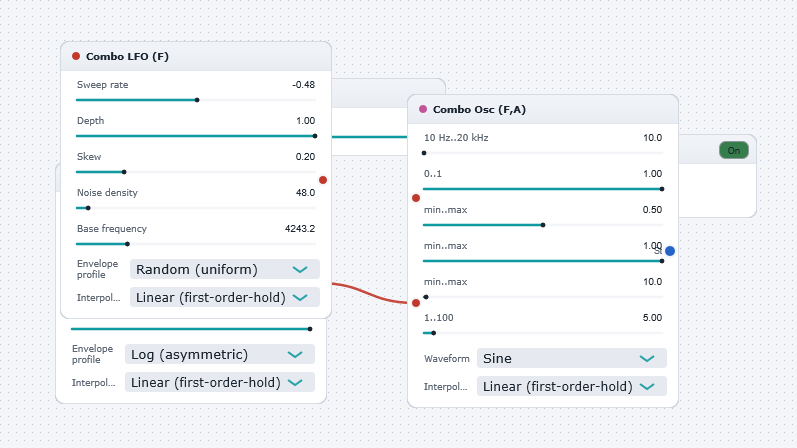The width and height of the screenshot is (797, 448).
Task: Click the Depth value 1.00
Action: [305, 121]
